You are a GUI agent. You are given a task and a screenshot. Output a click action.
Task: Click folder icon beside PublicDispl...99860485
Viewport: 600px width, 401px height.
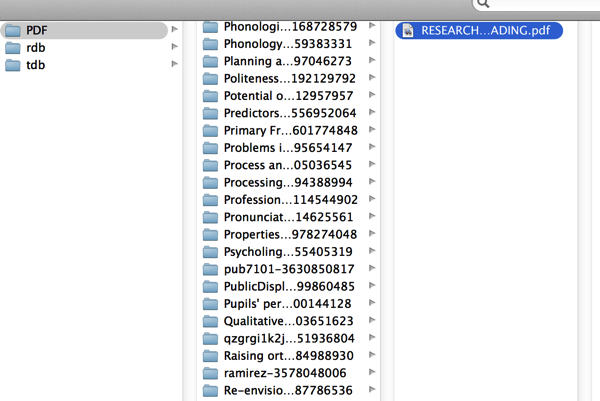(x=210, y=287)
